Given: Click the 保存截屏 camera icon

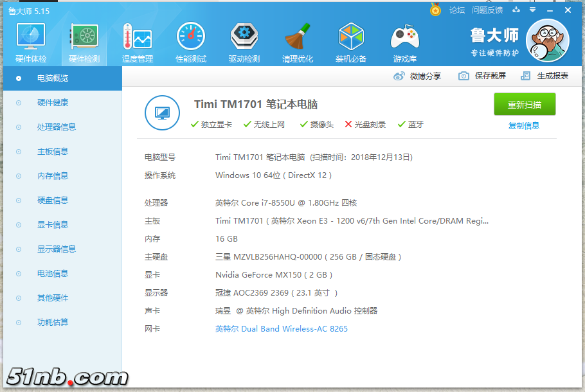Looking at the screenshot, I should click(x=464, y=76).
